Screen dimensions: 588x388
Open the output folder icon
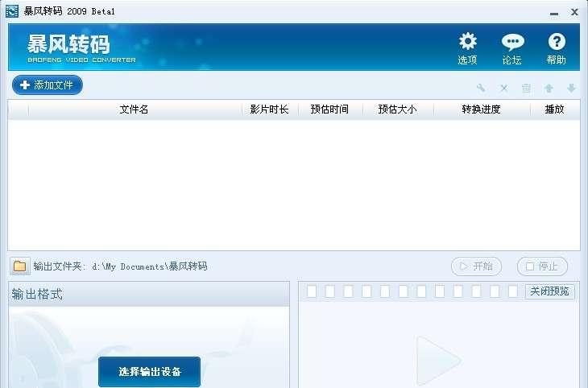[x=19, y=266]
